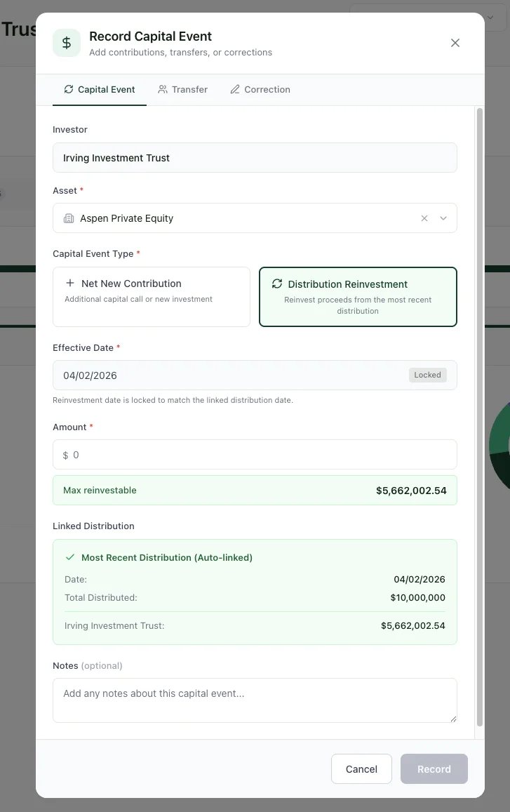The image size is (510, 812).
Task: Select the Net New Contribution event type
Action: (151, 295)
